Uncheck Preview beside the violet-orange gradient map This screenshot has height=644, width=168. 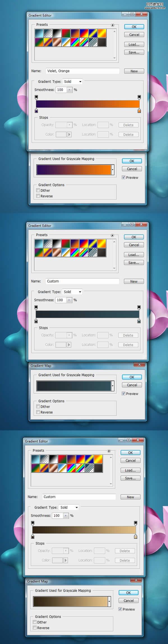point(123,177)
